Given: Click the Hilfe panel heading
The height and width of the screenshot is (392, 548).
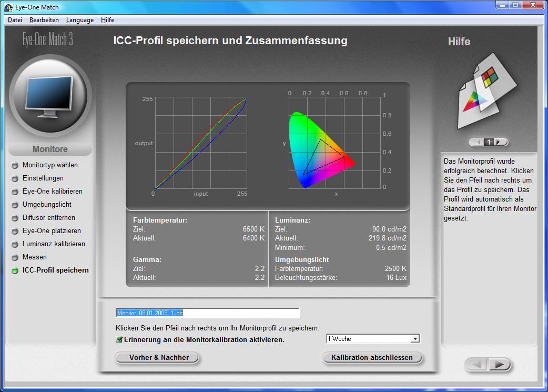Looking at the screenshot, I should click(459, 42).
